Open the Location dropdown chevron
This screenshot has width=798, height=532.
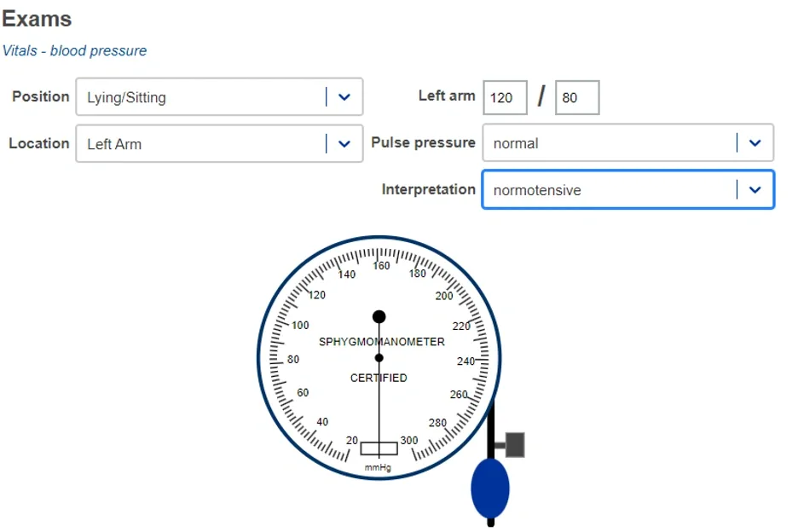(344, 144)
